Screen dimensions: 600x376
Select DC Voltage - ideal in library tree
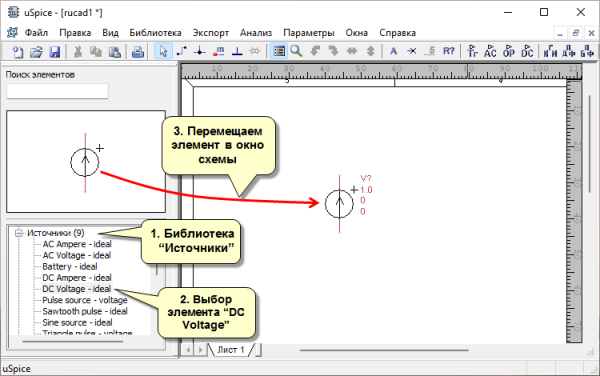tap(77, 288)
